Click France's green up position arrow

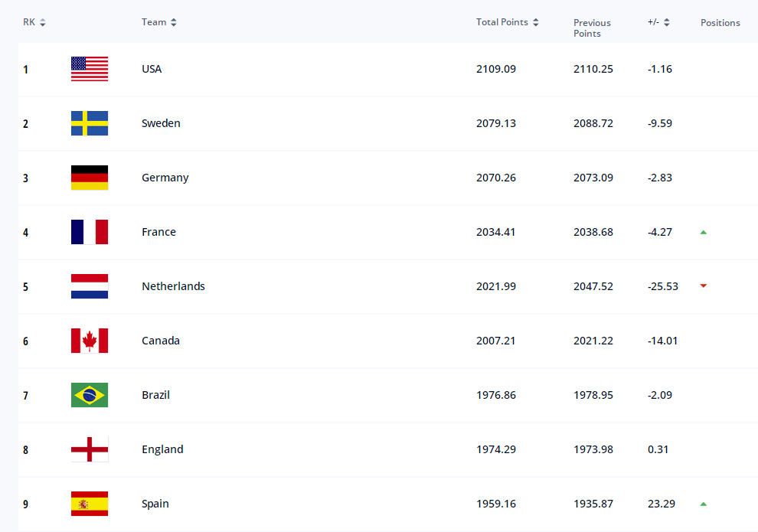704,233
